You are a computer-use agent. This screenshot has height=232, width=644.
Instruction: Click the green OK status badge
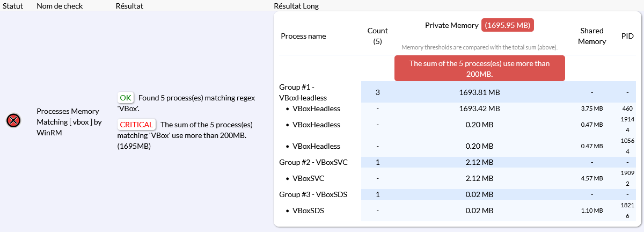coord(126,98)
